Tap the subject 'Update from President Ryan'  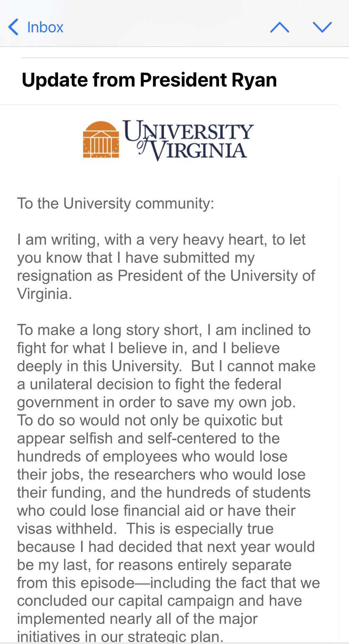(x=149, y=80)
